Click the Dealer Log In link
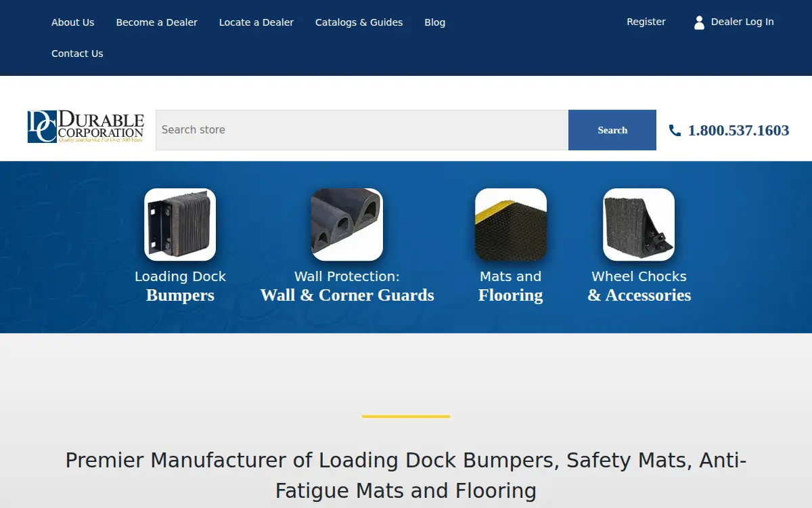The image size is (812, 508). pos(742,22)
